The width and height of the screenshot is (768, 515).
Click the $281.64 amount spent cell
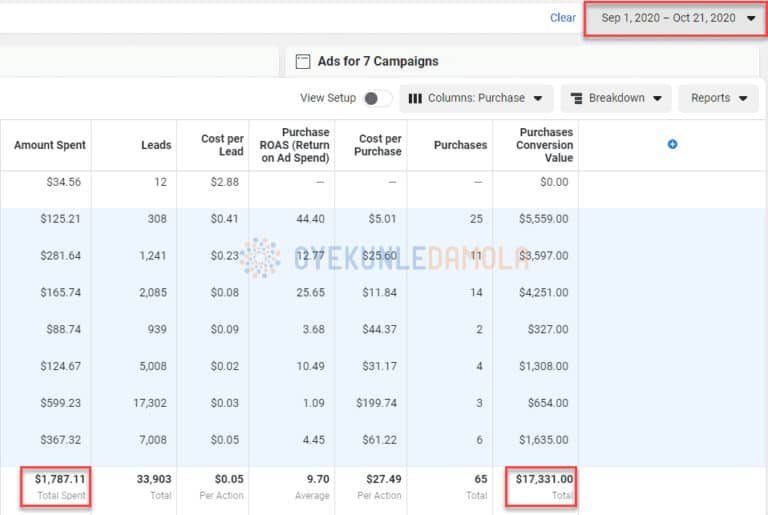click(x=60, y=256)
